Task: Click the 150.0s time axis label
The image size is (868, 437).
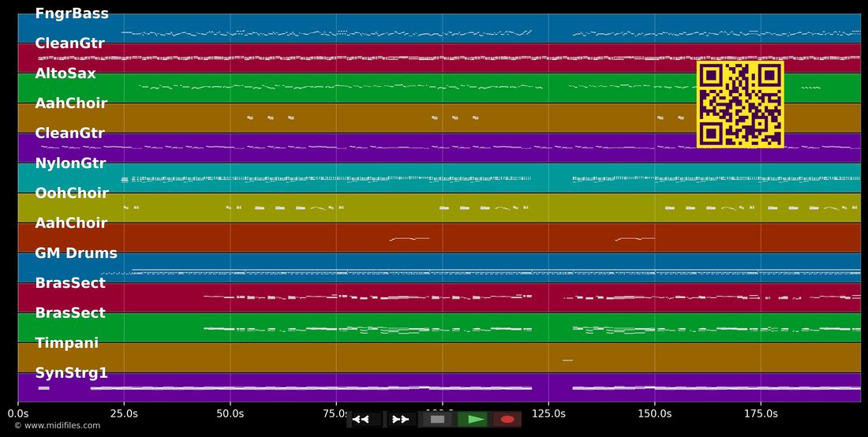Action: (x=655, y=413)
